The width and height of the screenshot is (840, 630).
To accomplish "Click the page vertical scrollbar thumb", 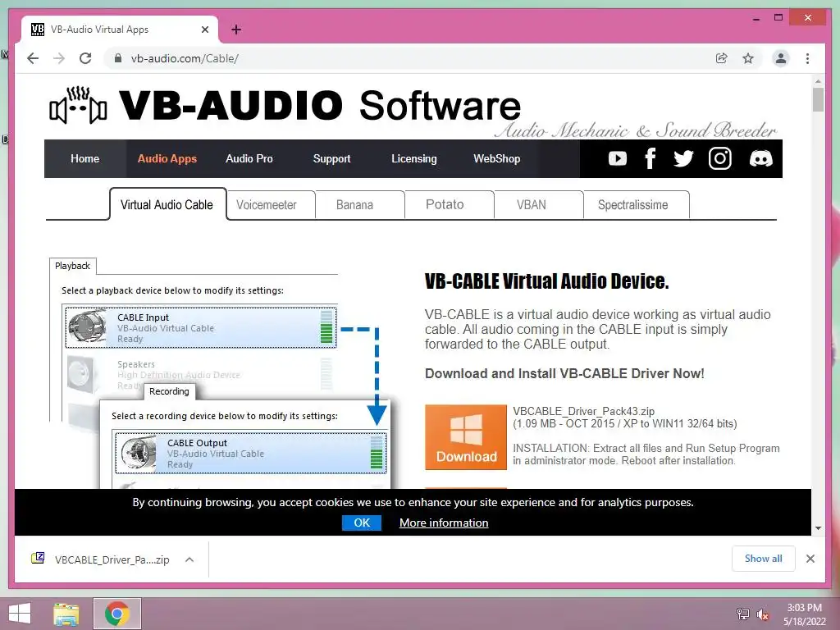I will pos(818,99).
